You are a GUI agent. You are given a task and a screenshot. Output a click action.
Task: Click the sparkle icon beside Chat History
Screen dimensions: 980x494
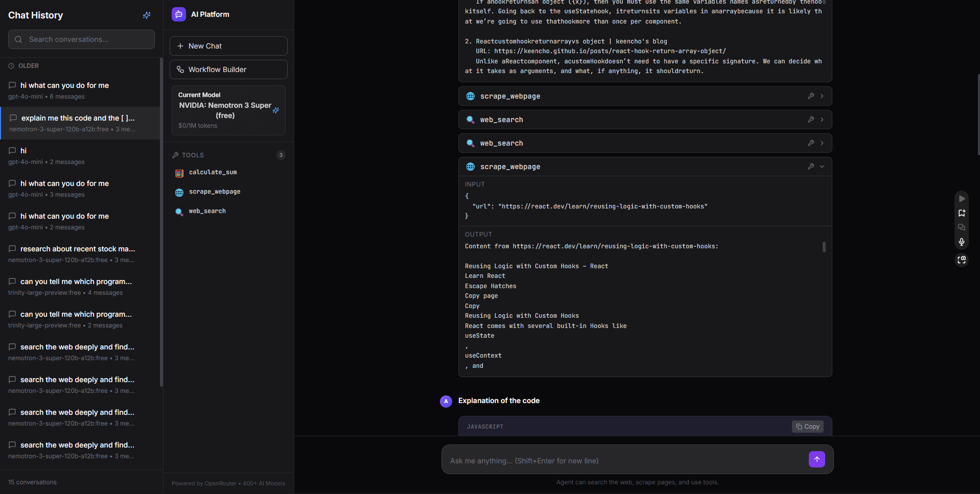147,15
